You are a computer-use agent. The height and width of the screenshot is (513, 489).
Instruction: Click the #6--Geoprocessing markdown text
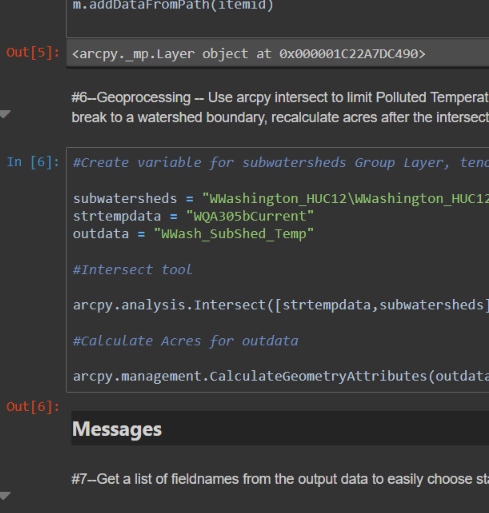(x=280, y=97)
